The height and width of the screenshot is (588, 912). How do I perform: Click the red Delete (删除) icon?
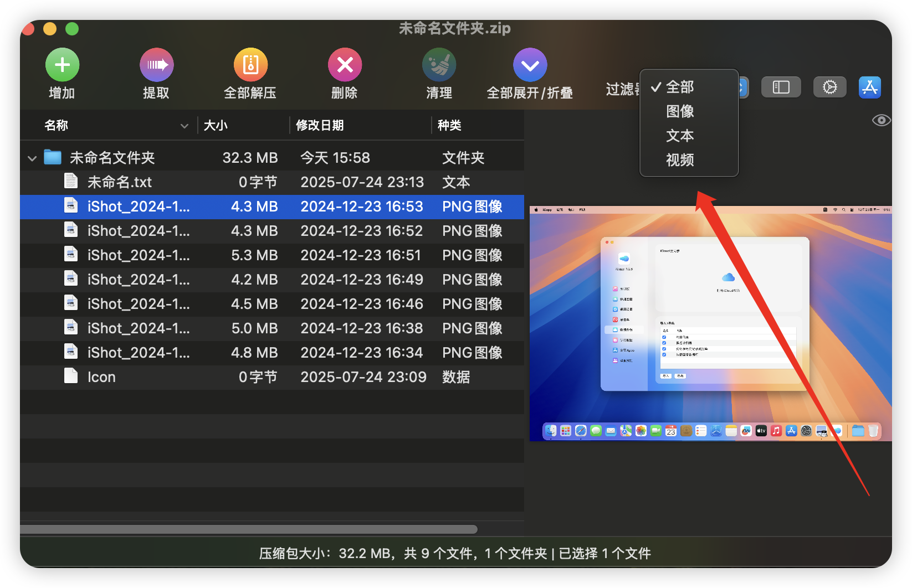345,65
